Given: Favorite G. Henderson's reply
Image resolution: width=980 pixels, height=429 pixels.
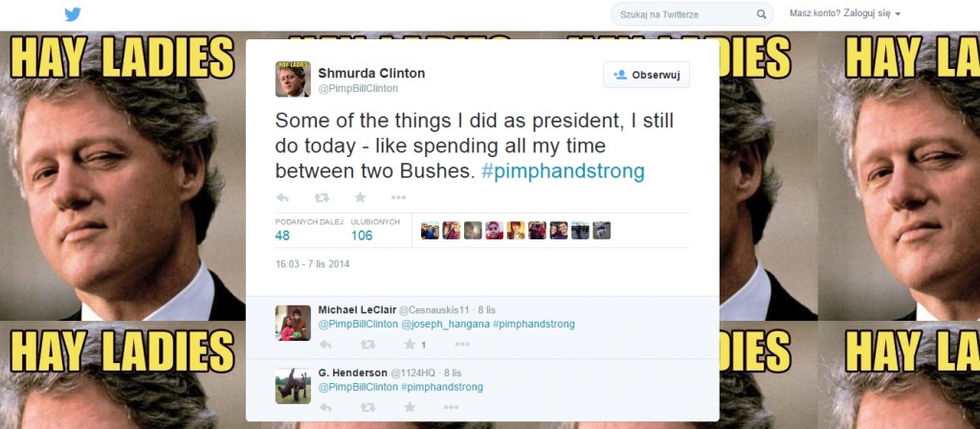Looking at the screenshot, I should 410,406.
